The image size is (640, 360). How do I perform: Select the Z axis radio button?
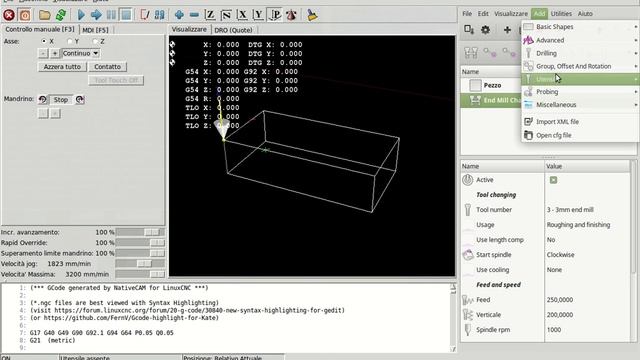[95, 41]
